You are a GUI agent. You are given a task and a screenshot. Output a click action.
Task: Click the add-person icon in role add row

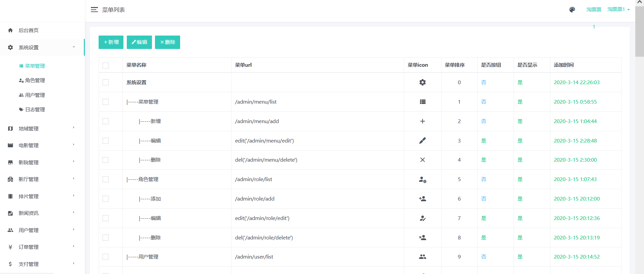[x=422, y=199]
